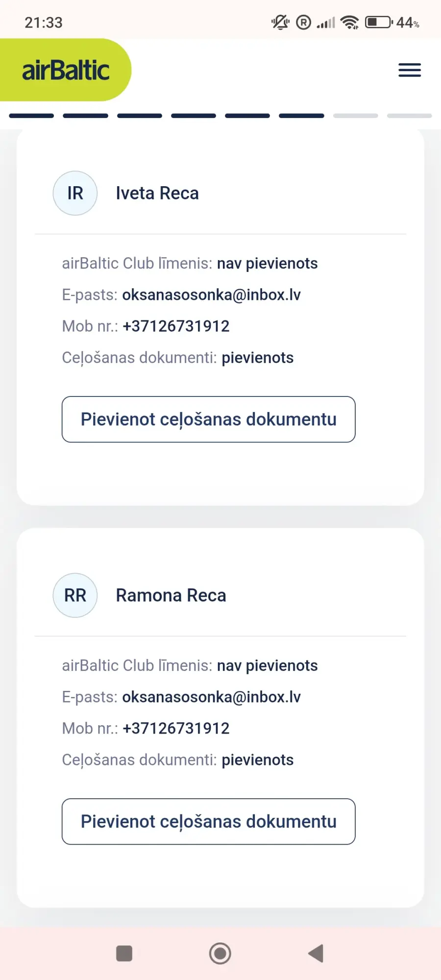
Task: Open the hamburger menu
Action: [410, 70]
